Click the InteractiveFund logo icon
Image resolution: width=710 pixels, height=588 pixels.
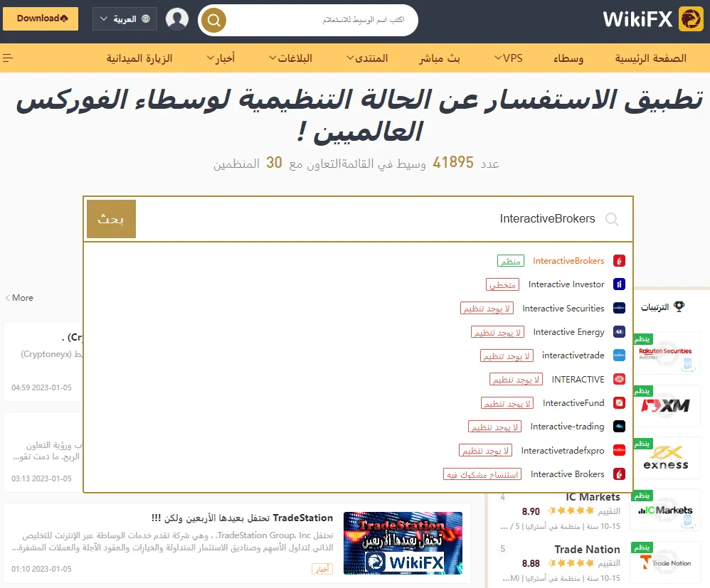(x=619, y=403)
